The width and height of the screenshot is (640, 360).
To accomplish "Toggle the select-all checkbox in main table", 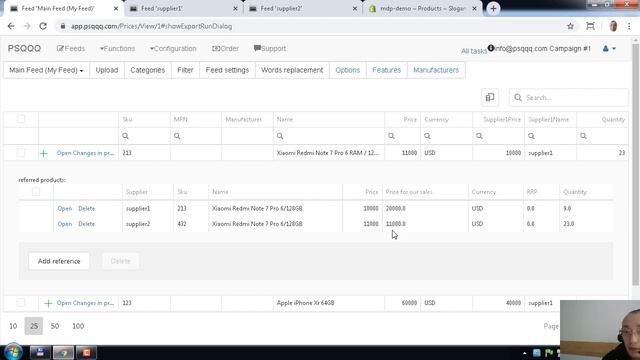I will pos(21,119).
